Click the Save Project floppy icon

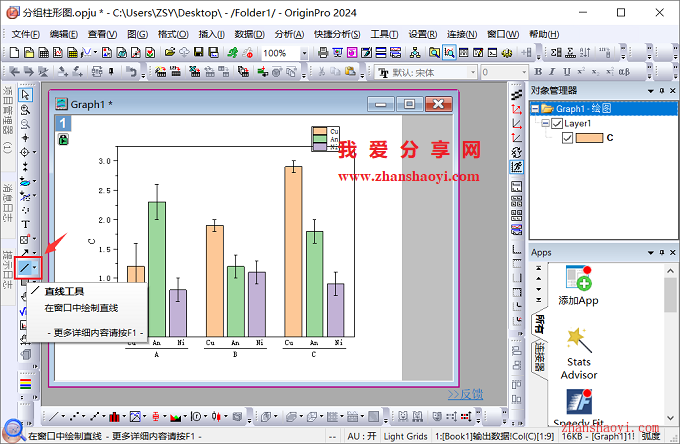[199, 53]
